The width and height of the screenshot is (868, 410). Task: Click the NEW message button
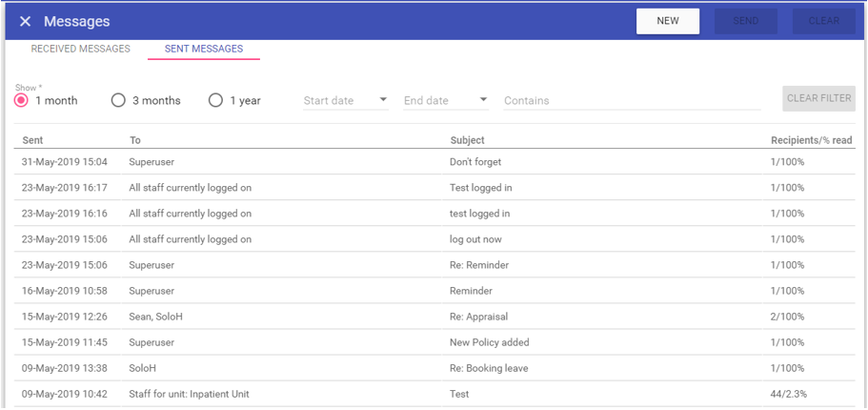668,21
